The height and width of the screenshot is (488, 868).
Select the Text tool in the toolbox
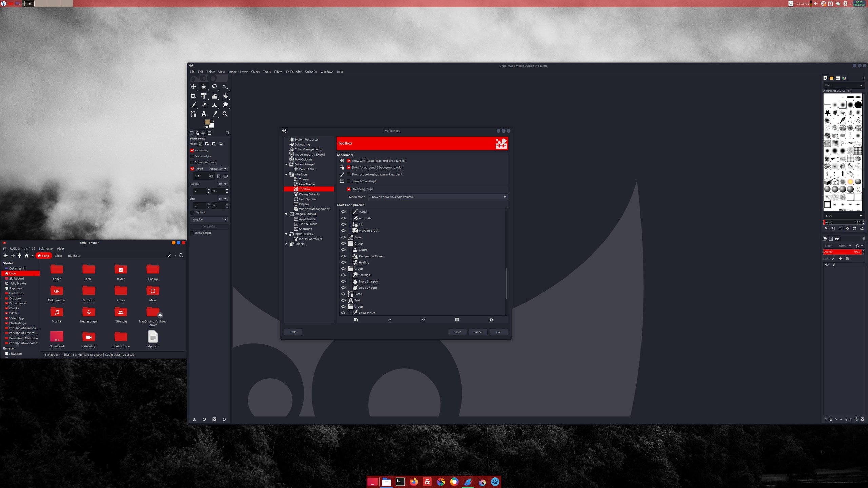coord(204,114)
